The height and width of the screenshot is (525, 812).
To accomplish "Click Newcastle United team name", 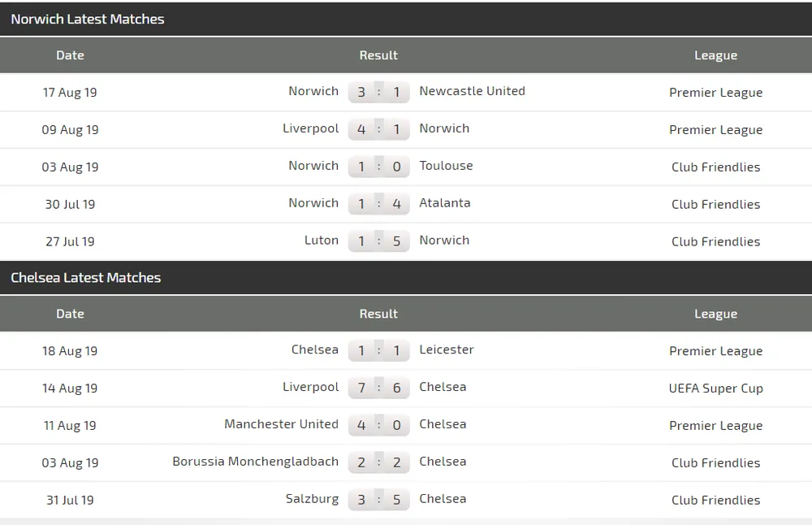I will click(472, 91).
